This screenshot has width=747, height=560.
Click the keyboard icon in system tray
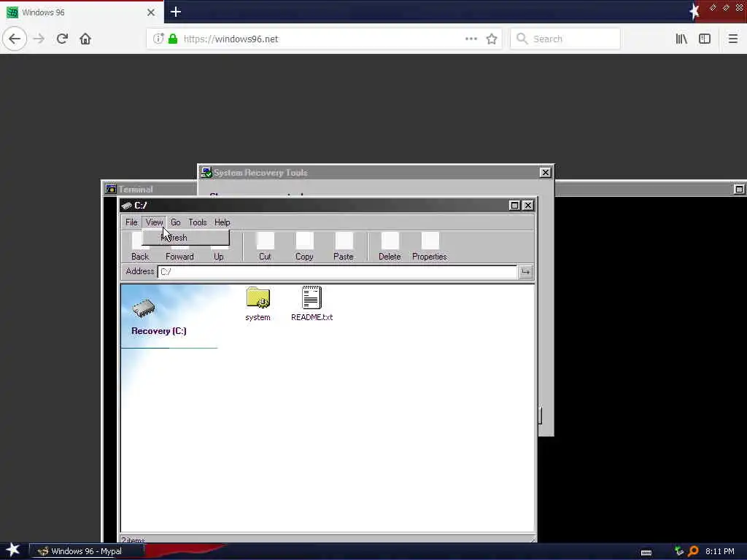[646, 553]
